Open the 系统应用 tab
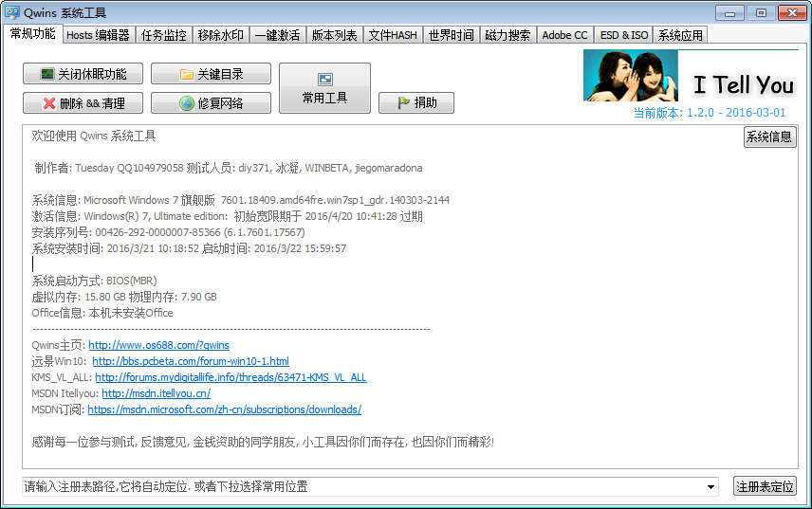 pos(680,35)
